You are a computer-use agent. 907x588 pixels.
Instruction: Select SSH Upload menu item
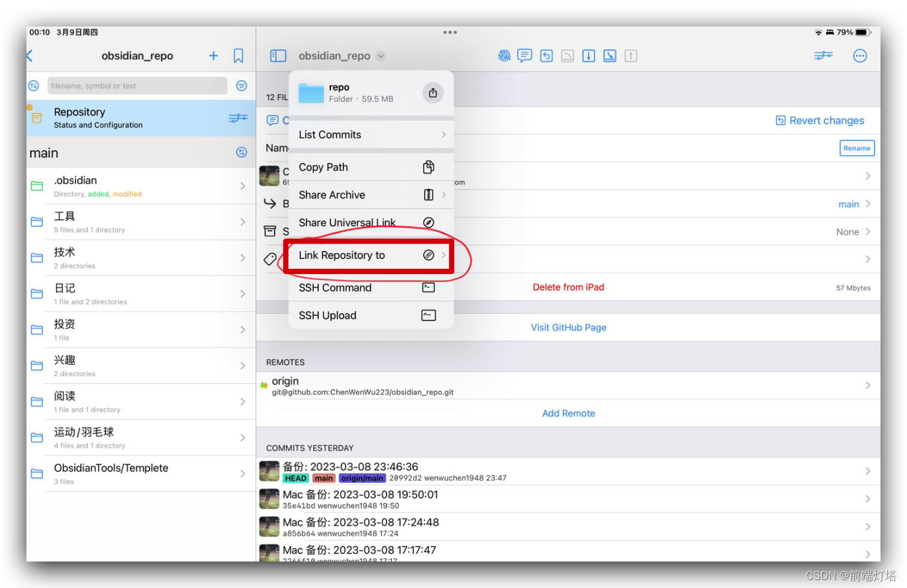pos(371,315)
